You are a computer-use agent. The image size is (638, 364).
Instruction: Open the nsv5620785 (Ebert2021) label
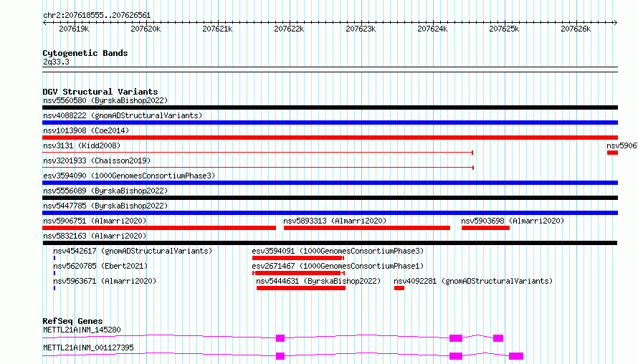(x=100, y=266)
